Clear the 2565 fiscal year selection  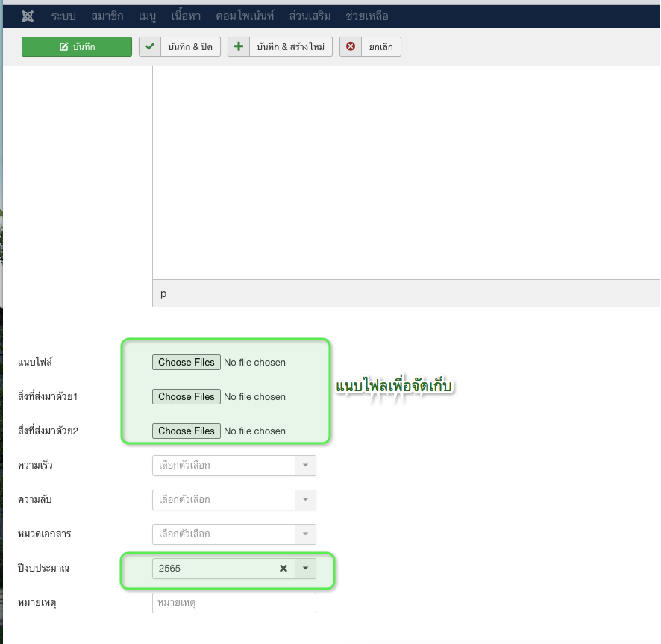[283, 569]
